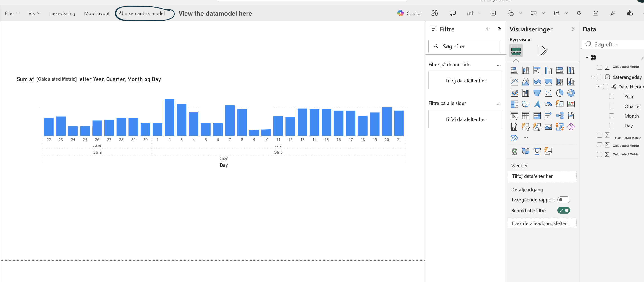Select the funnel chart visual
Viewport: 644px width, 282px height.
click(x=537, y=93)
